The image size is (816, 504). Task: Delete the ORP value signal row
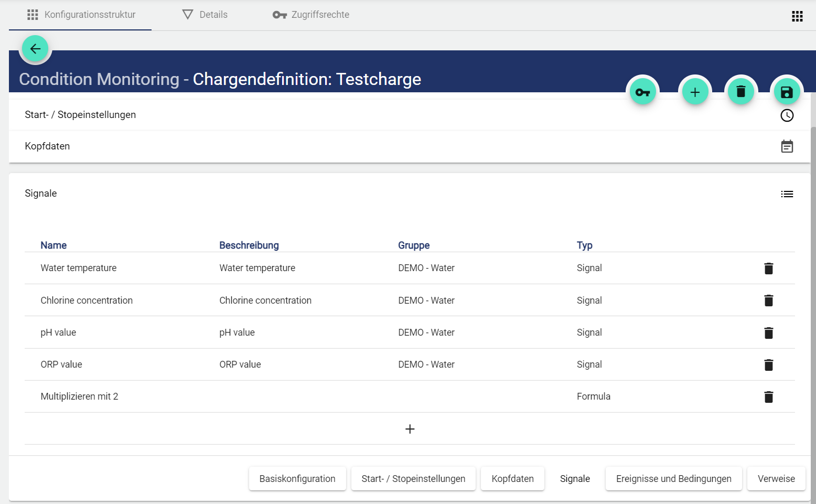pyautogui.click(x=768, y=365)
